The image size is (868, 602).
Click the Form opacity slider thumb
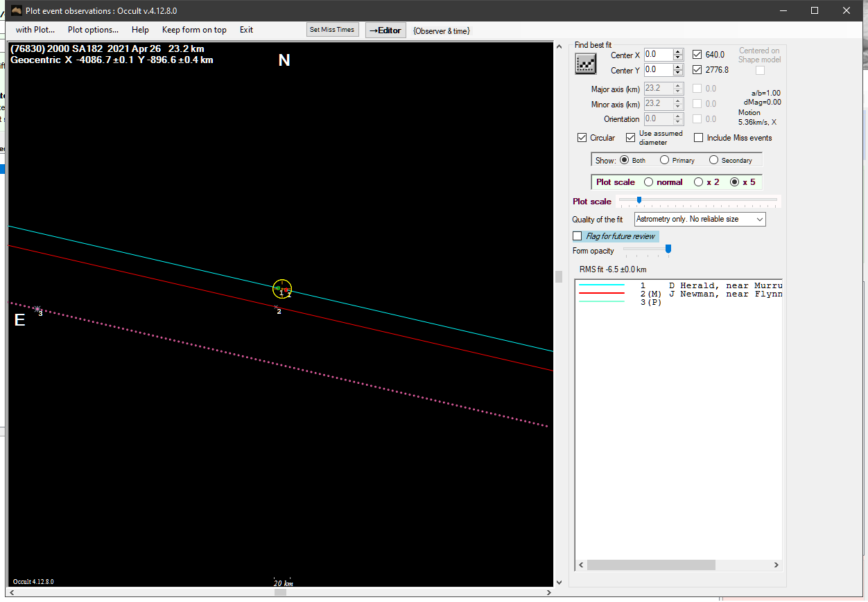click(668, 249)
